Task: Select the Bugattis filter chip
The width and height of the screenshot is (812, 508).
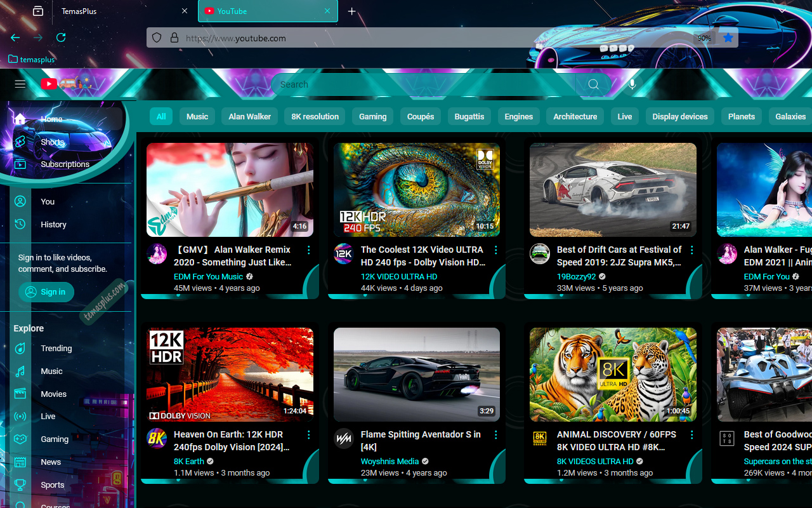Action: [469, 117]
